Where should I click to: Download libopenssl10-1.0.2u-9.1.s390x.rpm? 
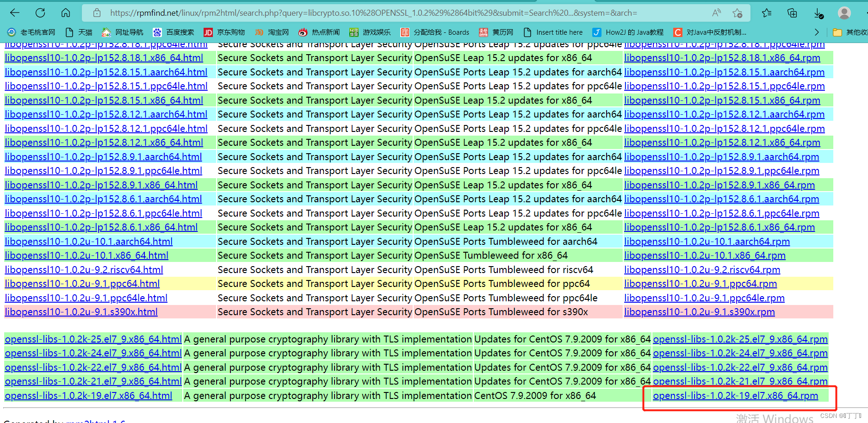click(x=700, y=312)
